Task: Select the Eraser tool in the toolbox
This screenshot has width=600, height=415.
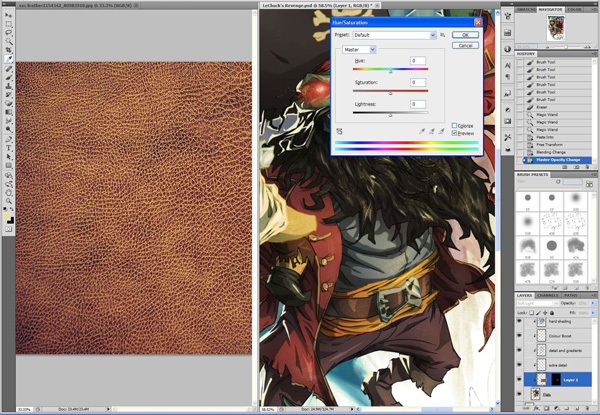Action: click(8, 104)
